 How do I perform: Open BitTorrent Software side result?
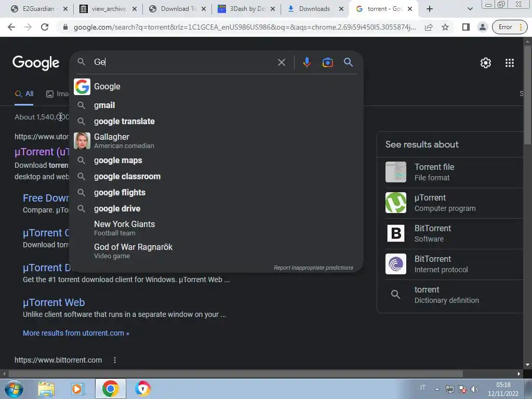tap(450, 233)
